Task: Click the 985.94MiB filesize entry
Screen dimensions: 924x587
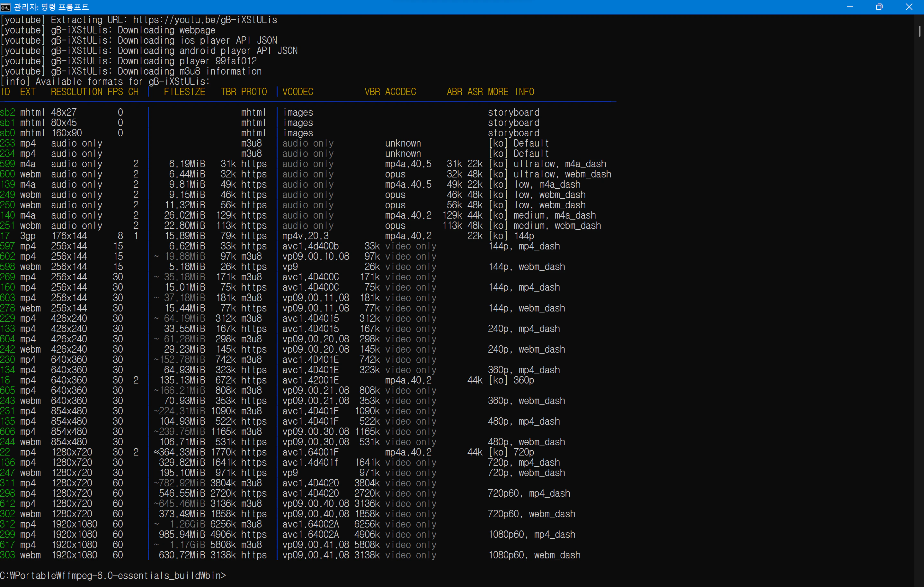Action: (x=182, y=534)
